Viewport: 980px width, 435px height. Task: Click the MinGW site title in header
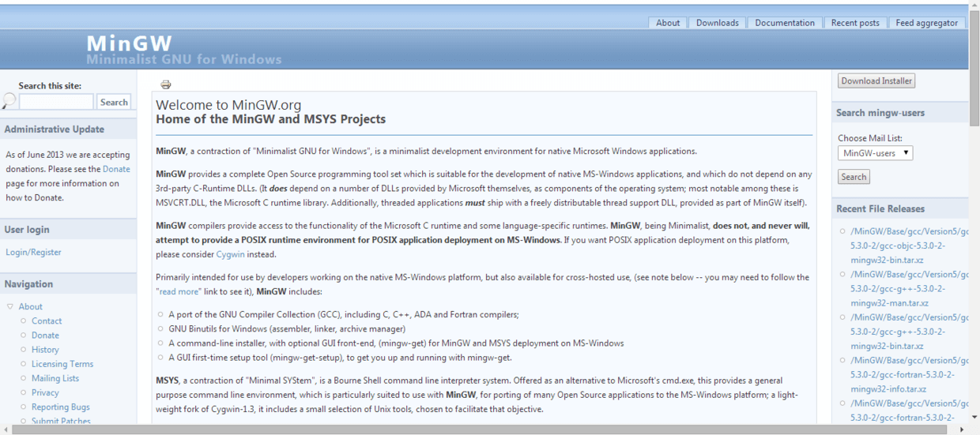[x=129, y=43]
